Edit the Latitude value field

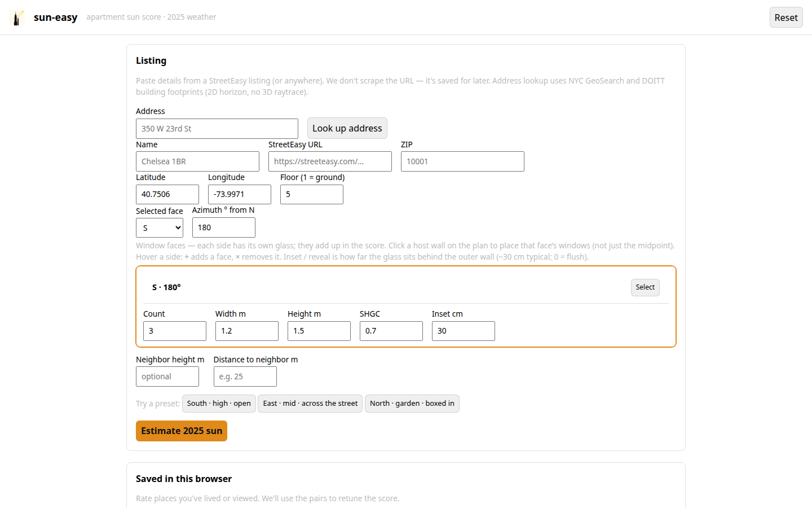click(167, 194)
